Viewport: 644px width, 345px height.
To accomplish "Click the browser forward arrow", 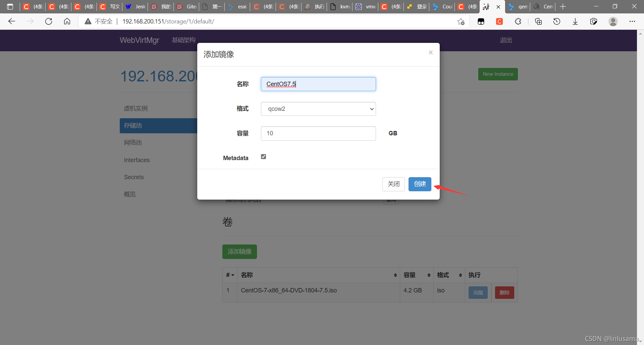I will 30,21.
